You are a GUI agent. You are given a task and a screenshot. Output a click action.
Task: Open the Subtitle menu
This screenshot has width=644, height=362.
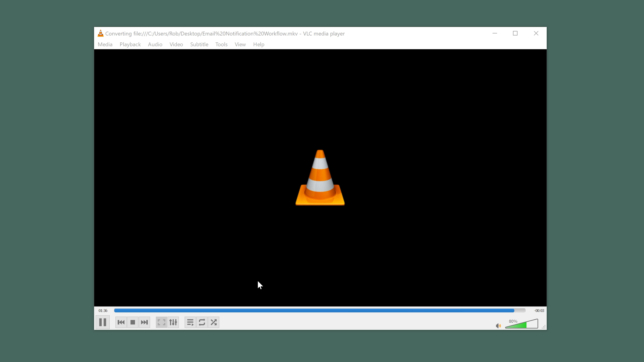pos(199,44)
